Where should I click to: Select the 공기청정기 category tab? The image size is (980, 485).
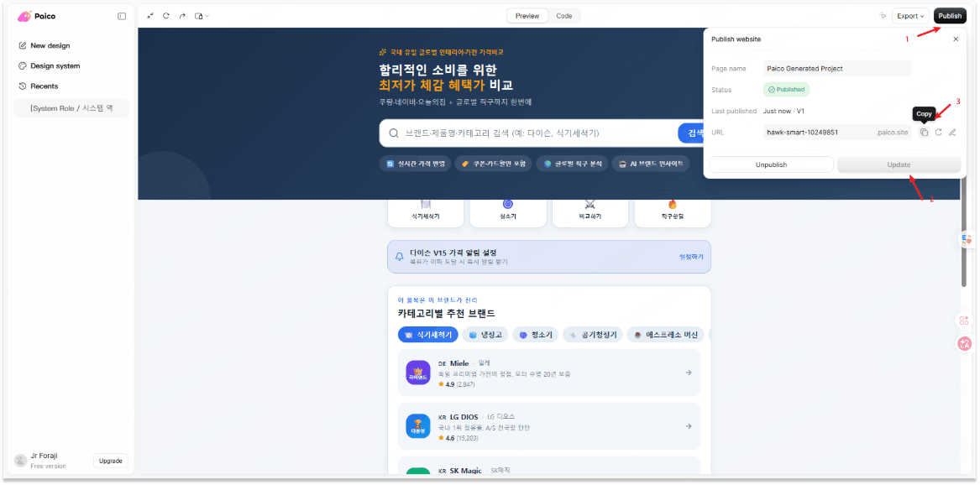point(593,335)
